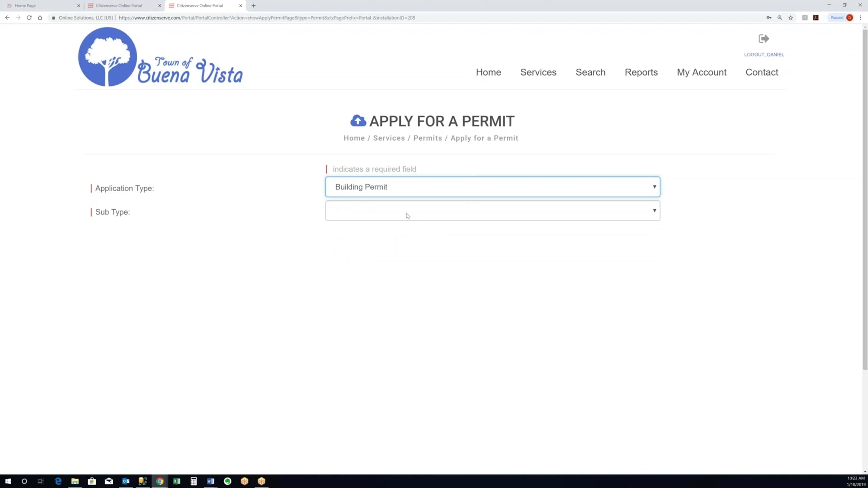Click the logout arrow icon

(763, 39)
